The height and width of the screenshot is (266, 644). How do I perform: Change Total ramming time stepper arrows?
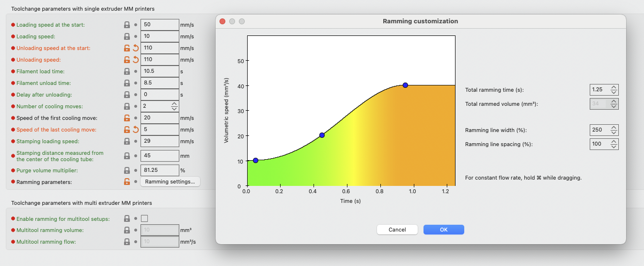click(x=613, y=90)
